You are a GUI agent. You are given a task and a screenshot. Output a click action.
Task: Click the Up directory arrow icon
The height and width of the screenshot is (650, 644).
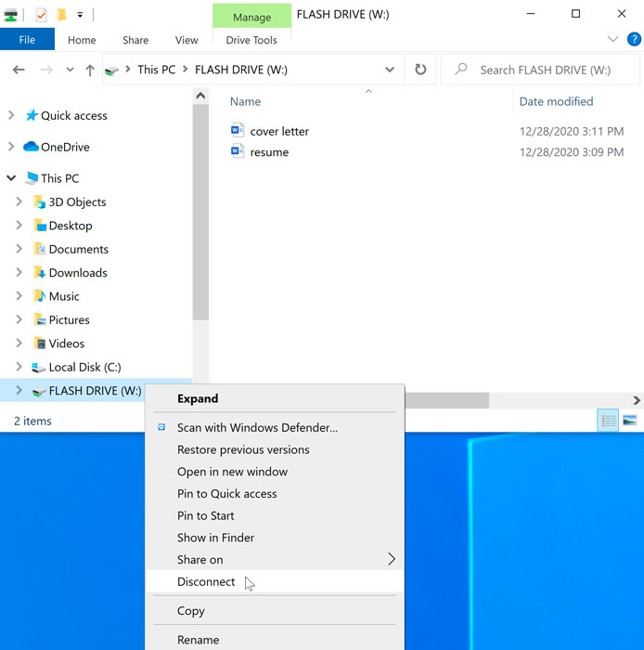(90, 70)
